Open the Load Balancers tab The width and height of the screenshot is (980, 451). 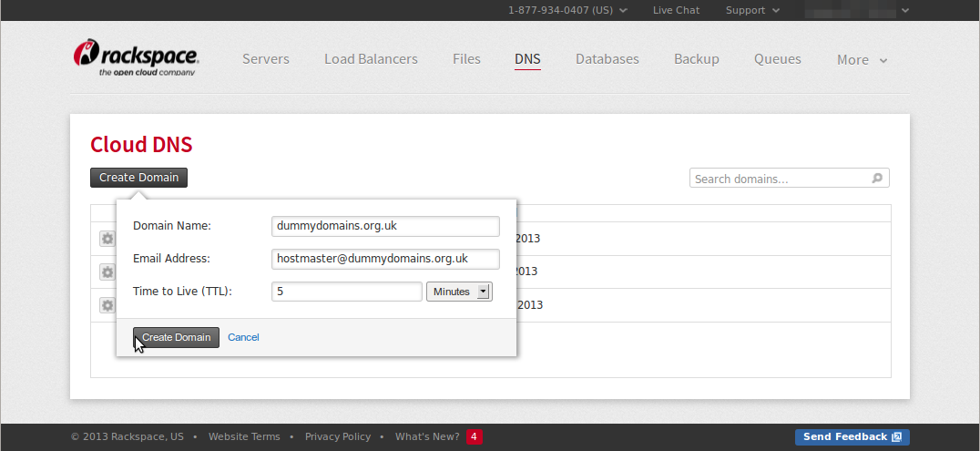tap(371, 59)
